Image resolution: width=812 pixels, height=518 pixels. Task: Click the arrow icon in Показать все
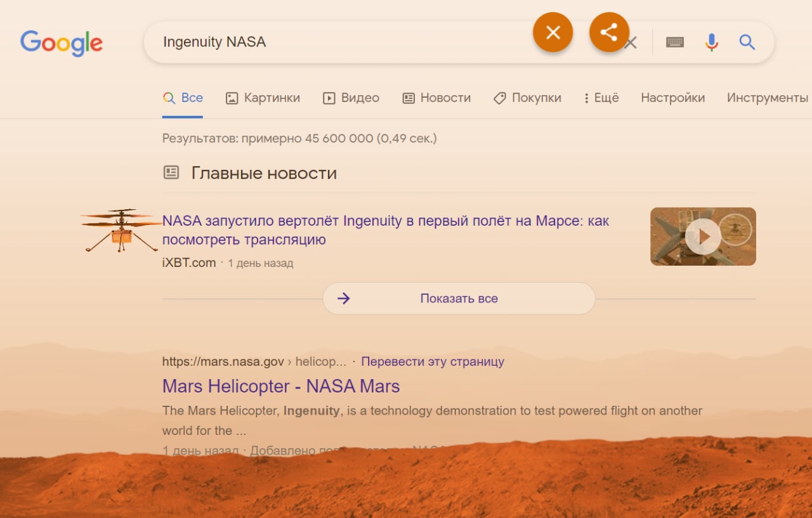tap(344, 299)
